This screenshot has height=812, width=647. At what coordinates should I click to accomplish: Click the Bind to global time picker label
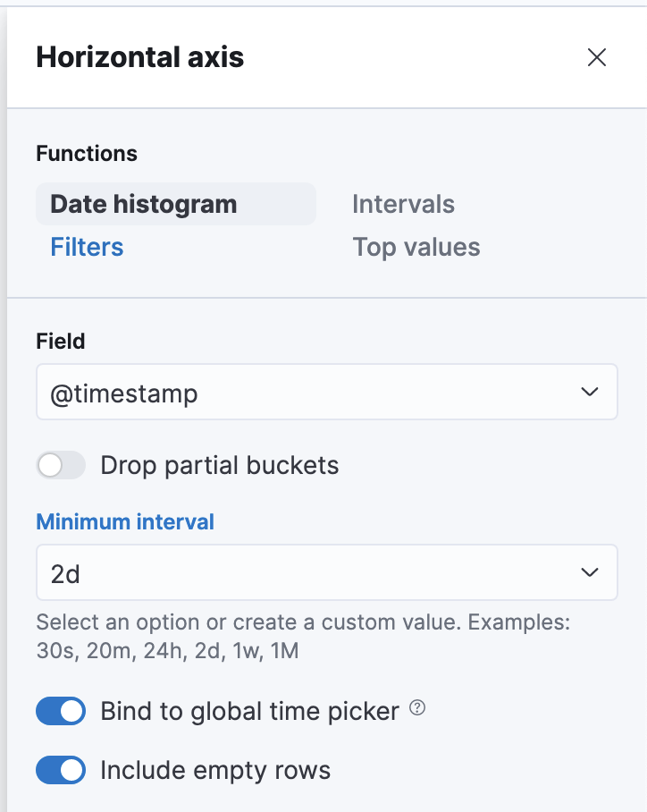[249, 712]
